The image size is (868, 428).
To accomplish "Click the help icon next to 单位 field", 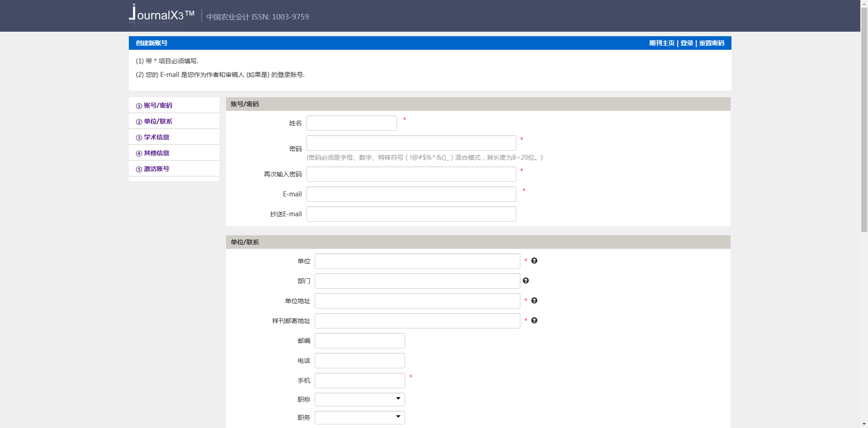I will [534, 261].
